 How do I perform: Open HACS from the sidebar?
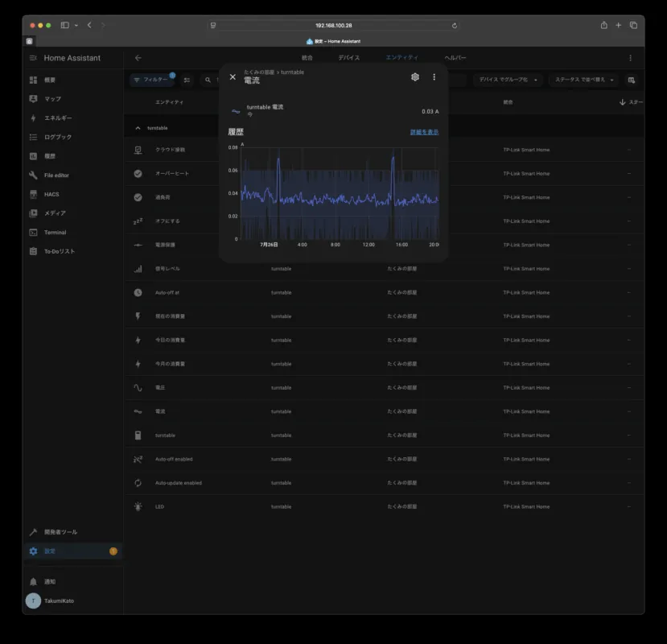[51, 194]
